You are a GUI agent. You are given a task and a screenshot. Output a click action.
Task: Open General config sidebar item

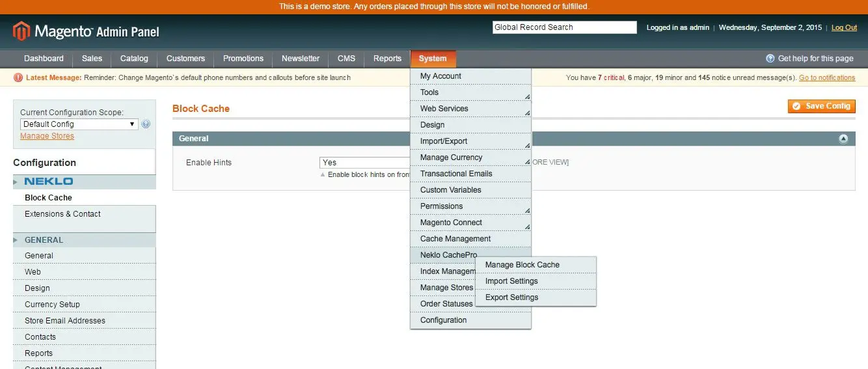tap(84, 256)
